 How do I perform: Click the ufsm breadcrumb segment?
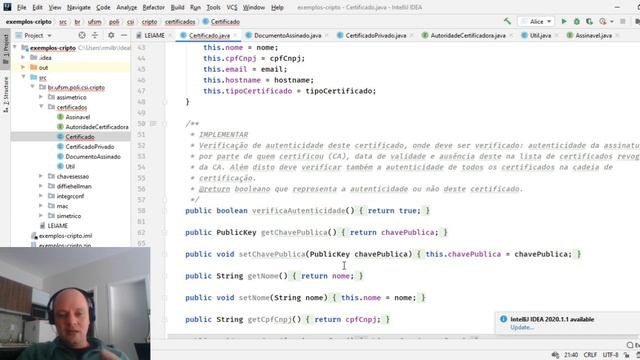[94, 22]
